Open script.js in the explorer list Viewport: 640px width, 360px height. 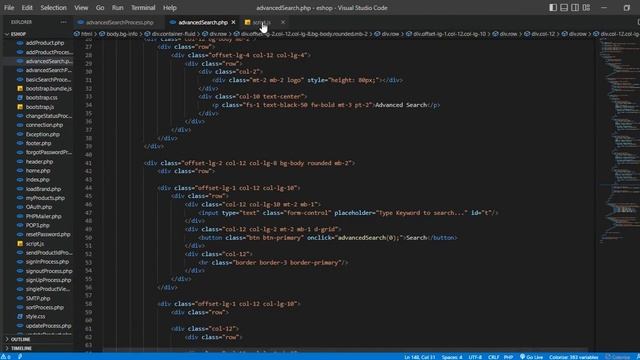[35, 244]
